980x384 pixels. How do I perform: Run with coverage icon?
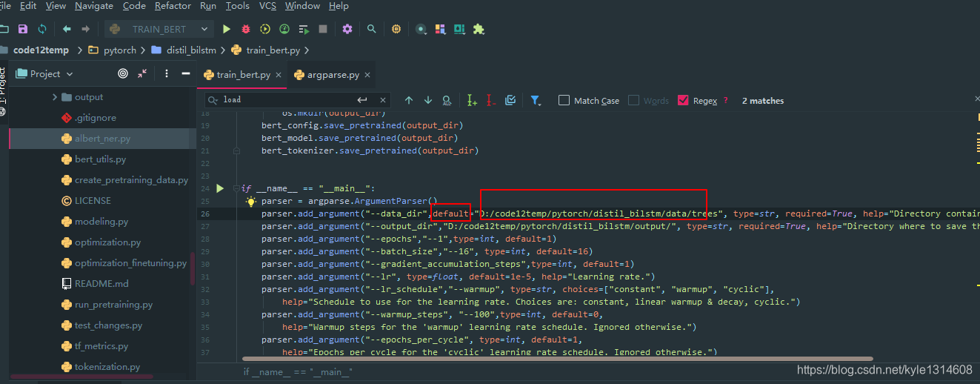point(265,30)
